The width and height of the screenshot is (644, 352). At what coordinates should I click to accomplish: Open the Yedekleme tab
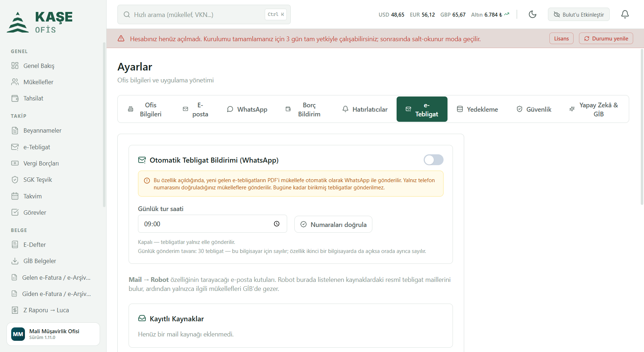477,109
